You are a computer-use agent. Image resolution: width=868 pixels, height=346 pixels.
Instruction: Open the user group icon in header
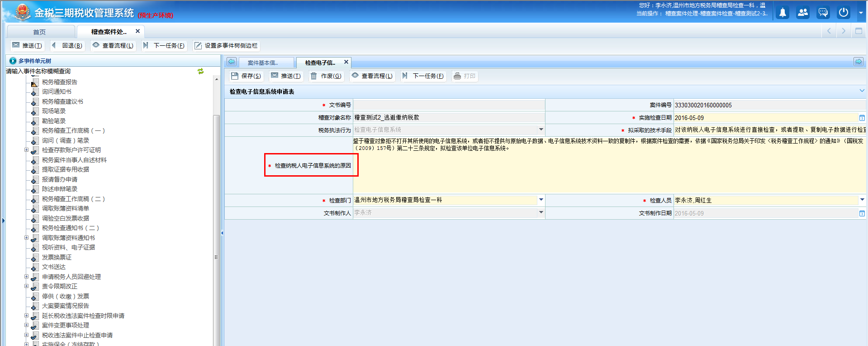[803, 13]
